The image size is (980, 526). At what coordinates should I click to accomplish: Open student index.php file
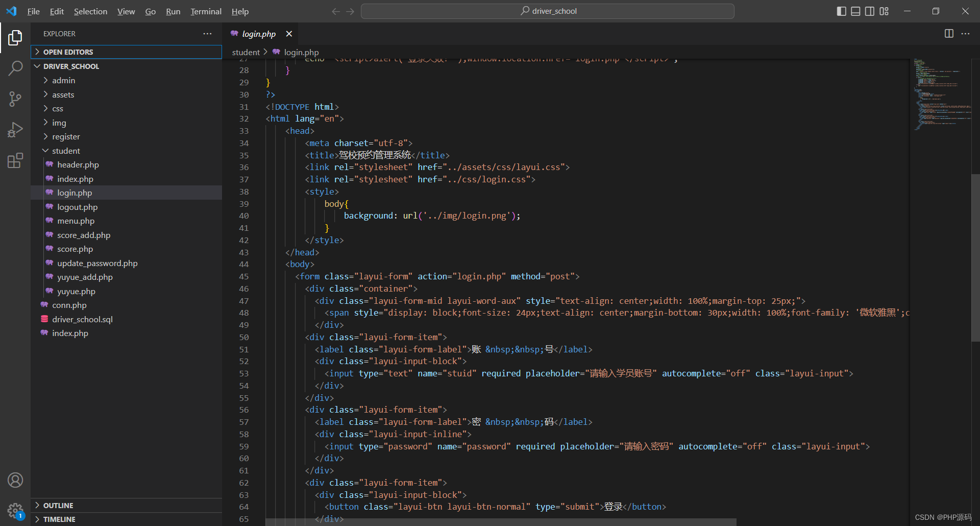point(126,179)
